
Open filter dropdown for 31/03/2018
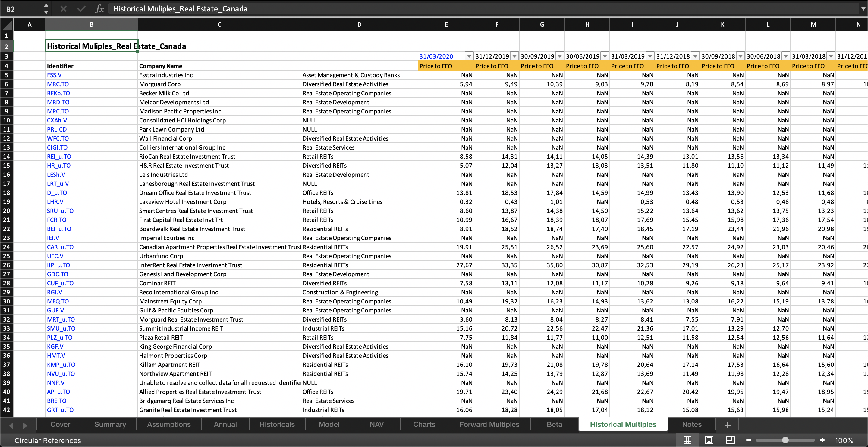[831, 56]
